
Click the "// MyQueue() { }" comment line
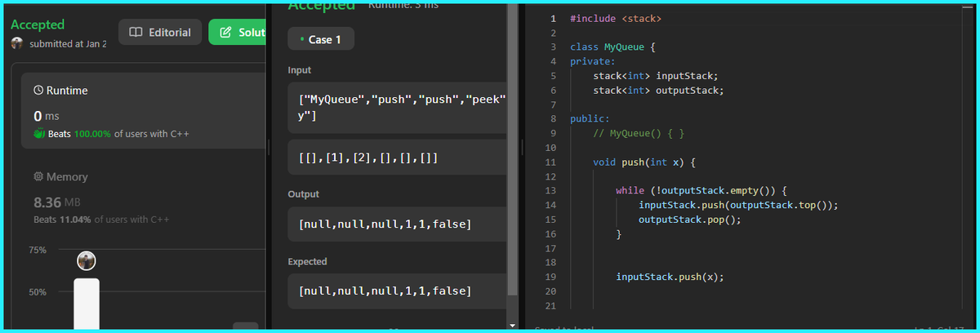click(x=639, y=133)
